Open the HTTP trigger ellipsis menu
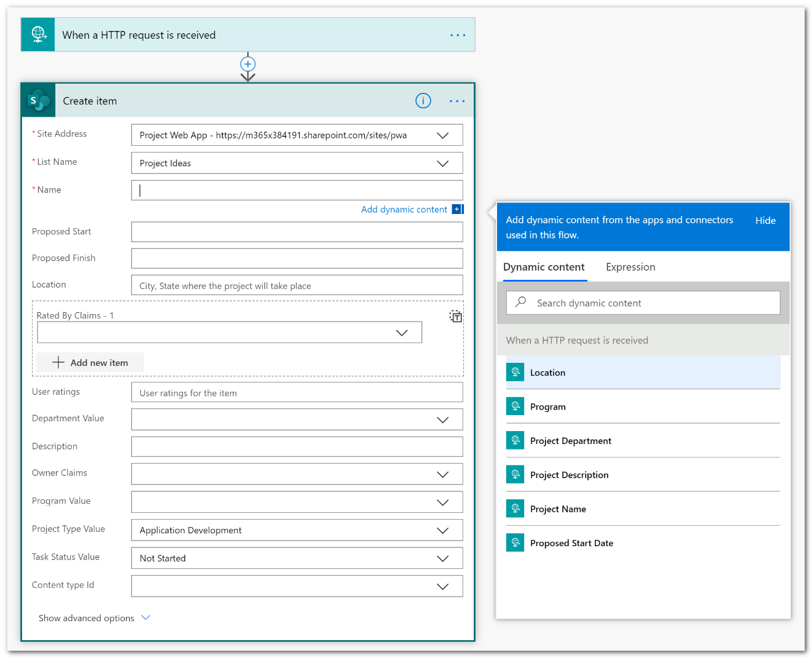 point(458,35)
